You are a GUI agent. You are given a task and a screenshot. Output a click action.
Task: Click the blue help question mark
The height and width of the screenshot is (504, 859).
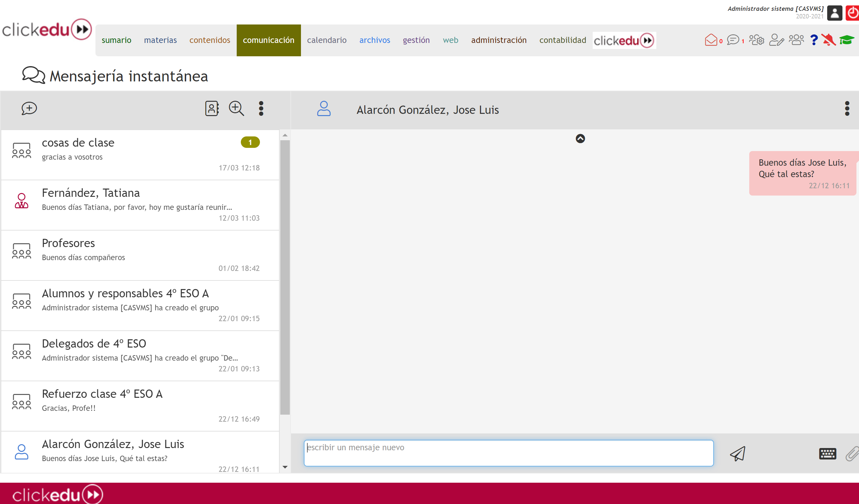[x=814, y=40]
